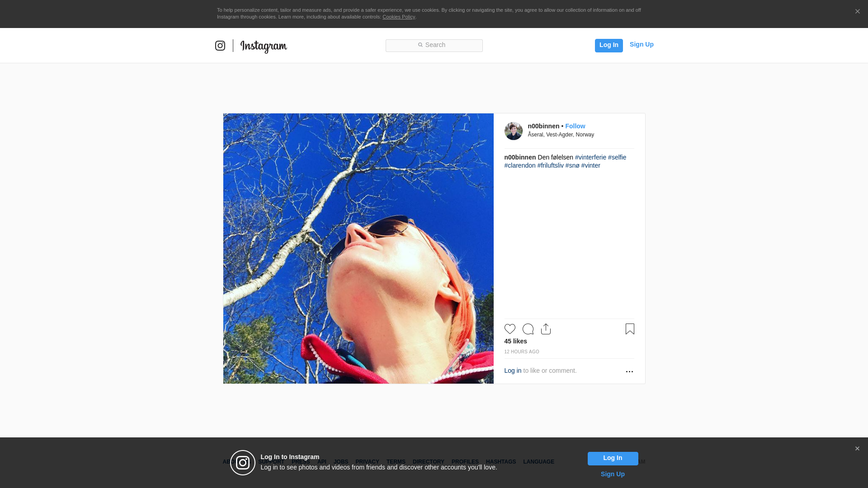868x488 pixels.
Task: Open location Åseral, Vest-Agder, Norway
Action: (x=561, y=135)
